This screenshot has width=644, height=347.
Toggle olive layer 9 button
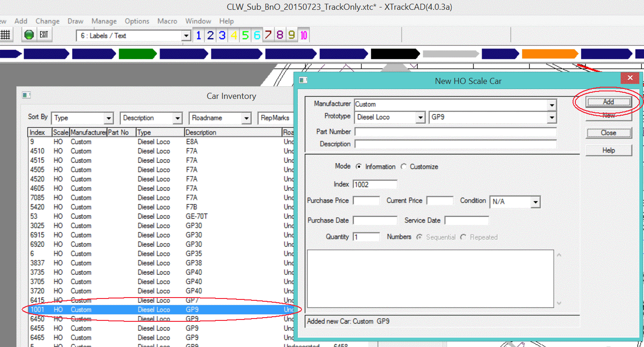292,35
